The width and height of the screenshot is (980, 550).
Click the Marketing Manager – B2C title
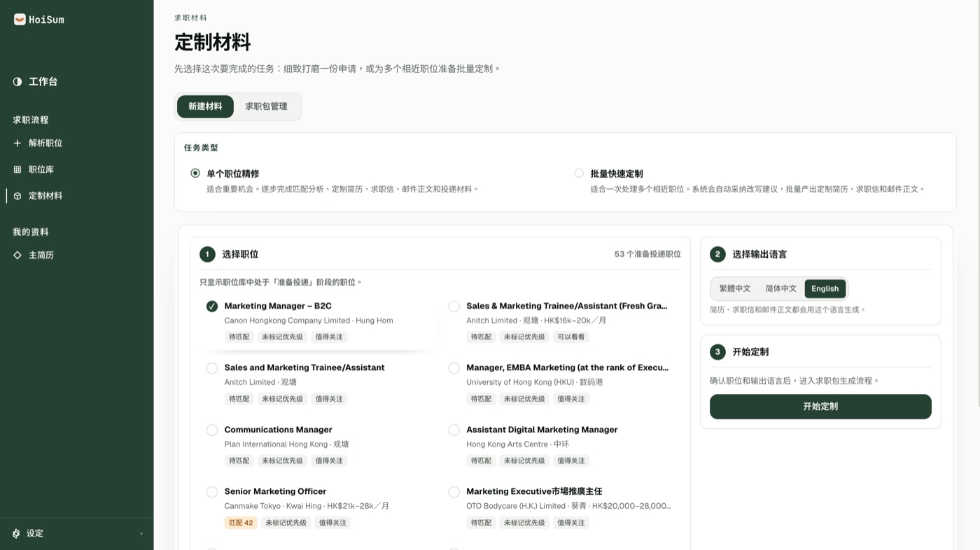point(278,306)
